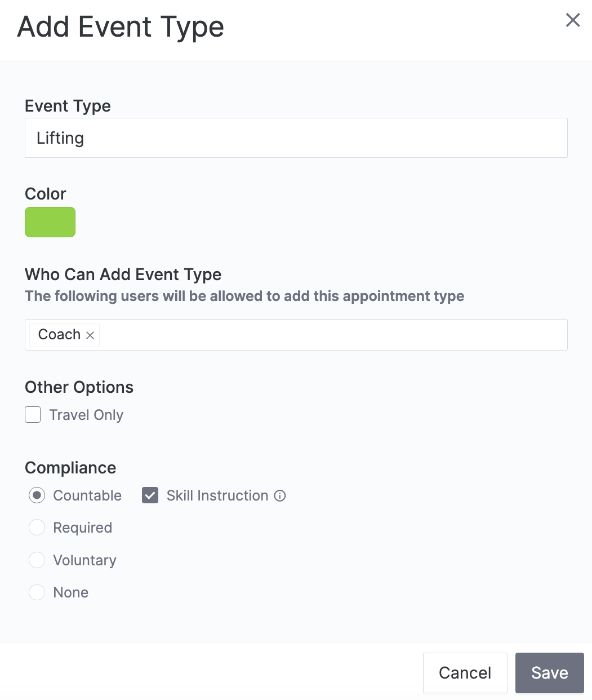Click the Skill Instruction label text

[x=217, y=495]
